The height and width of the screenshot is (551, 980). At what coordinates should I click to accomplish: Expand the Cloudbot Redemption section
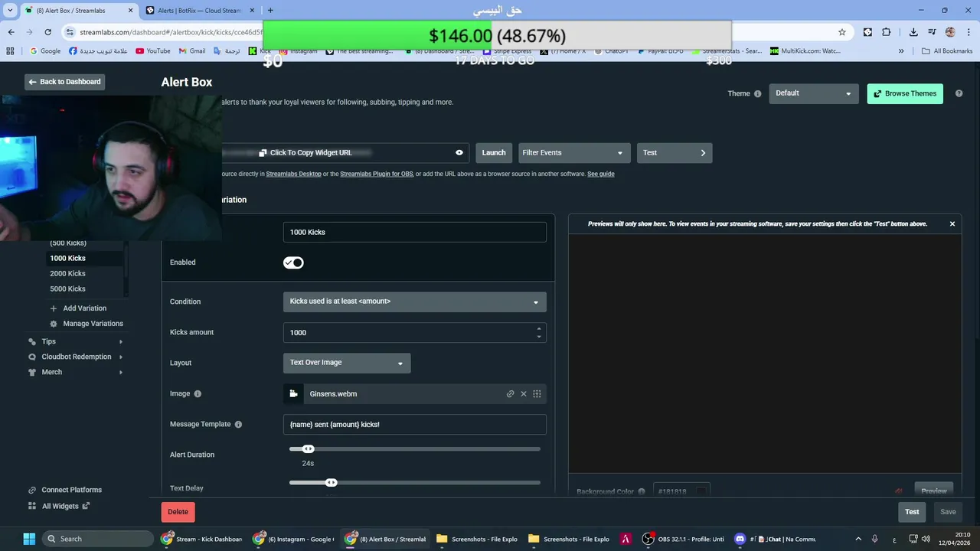click(x=121, y=357)
